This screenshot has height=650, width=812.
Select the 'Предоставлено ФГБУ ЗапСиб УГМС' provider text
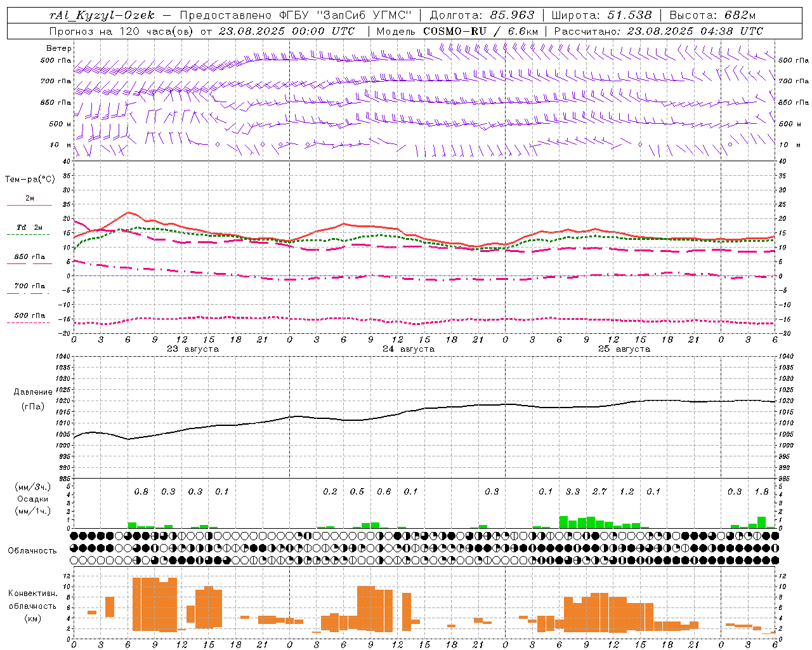pyautogui.click(x=296, y=15)
